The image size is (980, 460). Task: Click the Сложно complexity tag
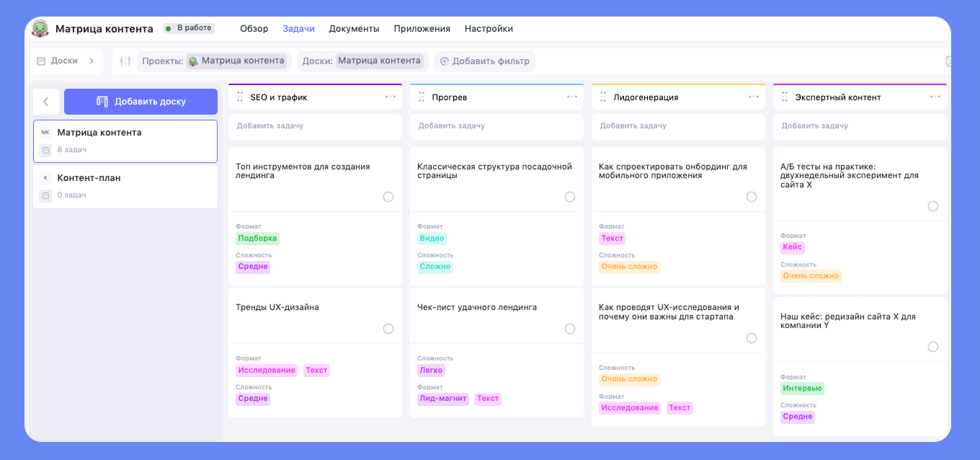coord(435,267)
